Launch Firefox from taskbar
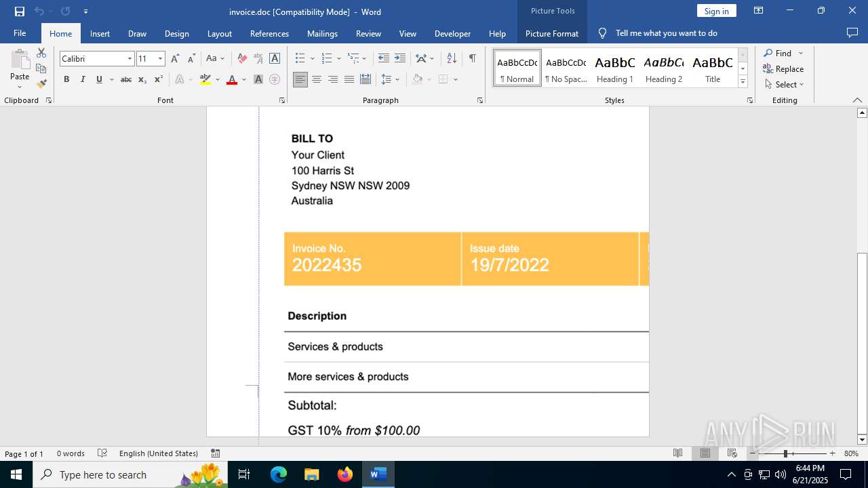The image size is (868, 488). 345,474
